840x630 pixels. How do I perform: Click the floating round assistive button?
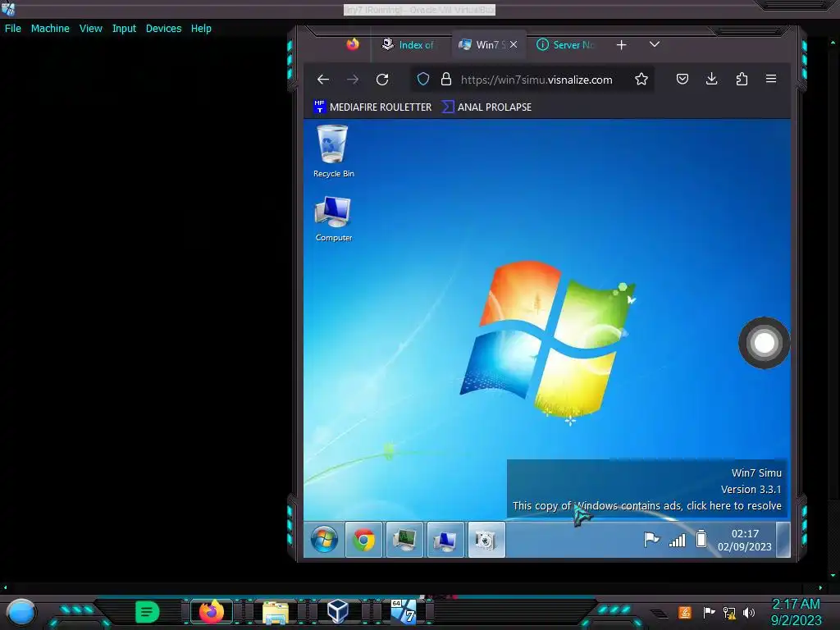(764, 343)
